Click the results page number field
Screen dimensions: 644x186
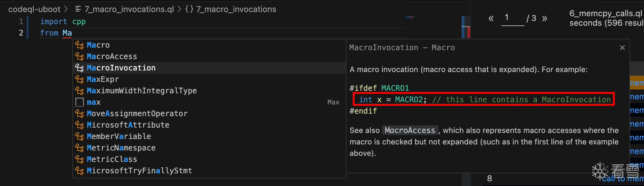(512, 18)
